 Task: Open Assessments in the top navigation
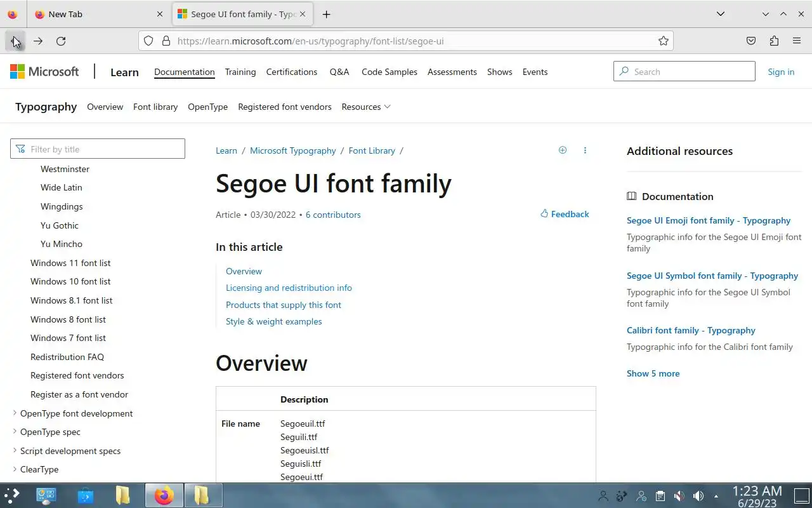click(452, 72)
